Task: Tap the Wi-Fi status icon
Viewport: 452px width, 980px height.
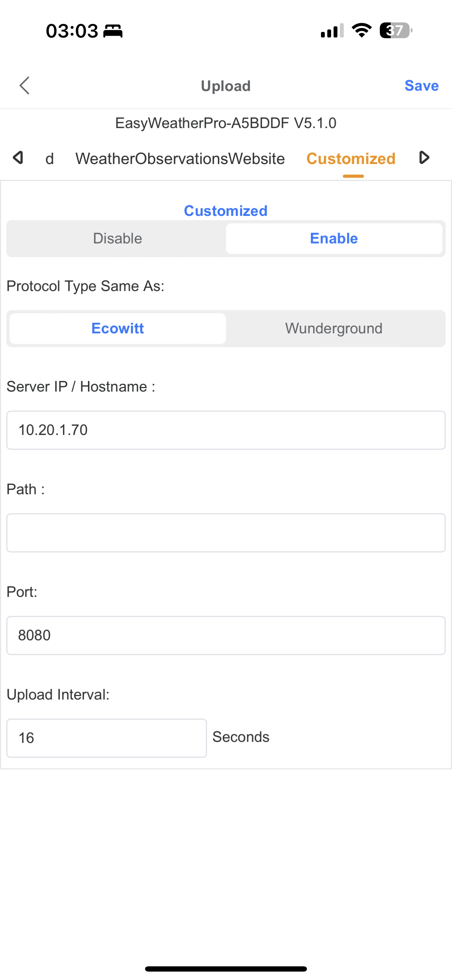Action: [362, 30]
